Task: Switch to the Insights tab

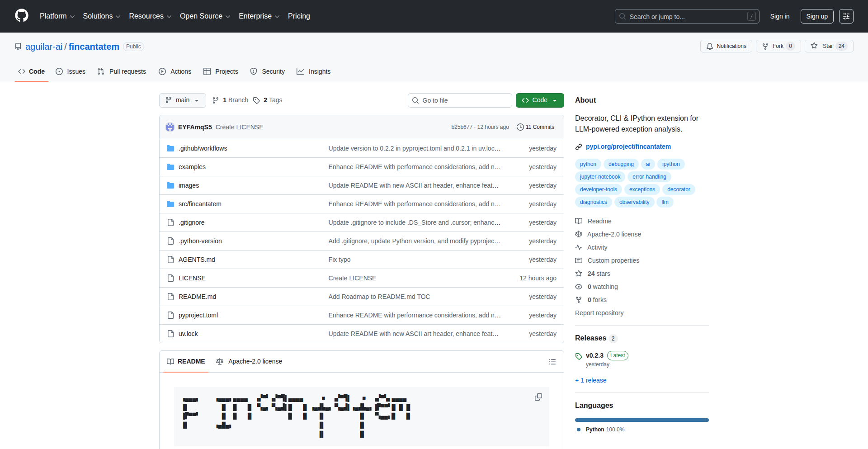Action: click(x=314, y=71)
